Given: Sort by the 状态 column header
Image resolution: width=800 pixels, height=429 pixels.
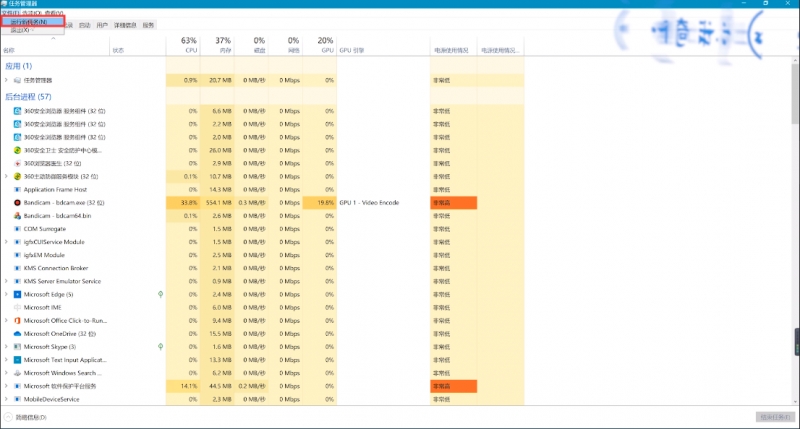Looking at the screenshot, I should tap(138, 45).
